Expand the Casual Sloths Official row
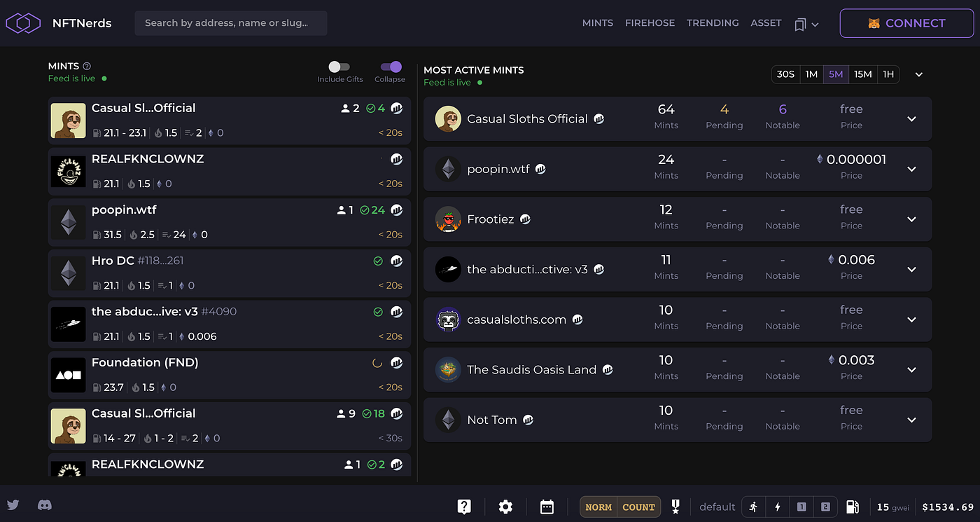The image size is (980, 522). click(911, 119)
